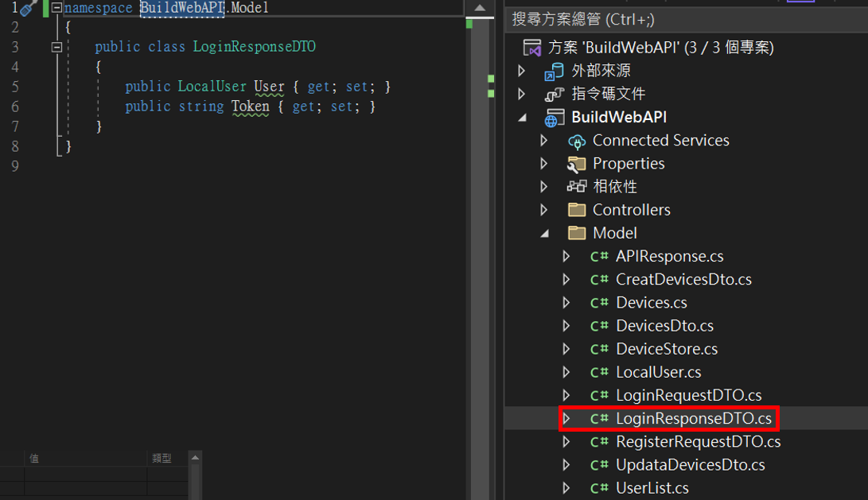Expand LoginResponseDTO.cs file node

click(566, 419)
